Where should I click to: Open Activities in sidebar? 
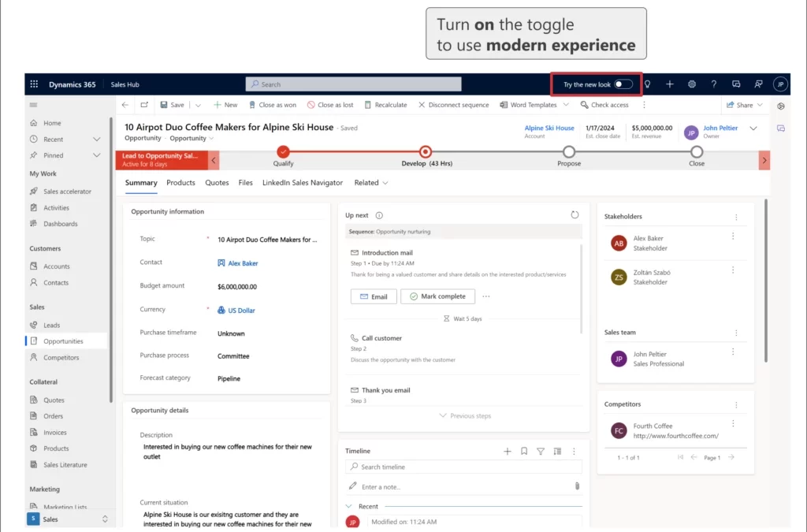[x=56, y=208]
